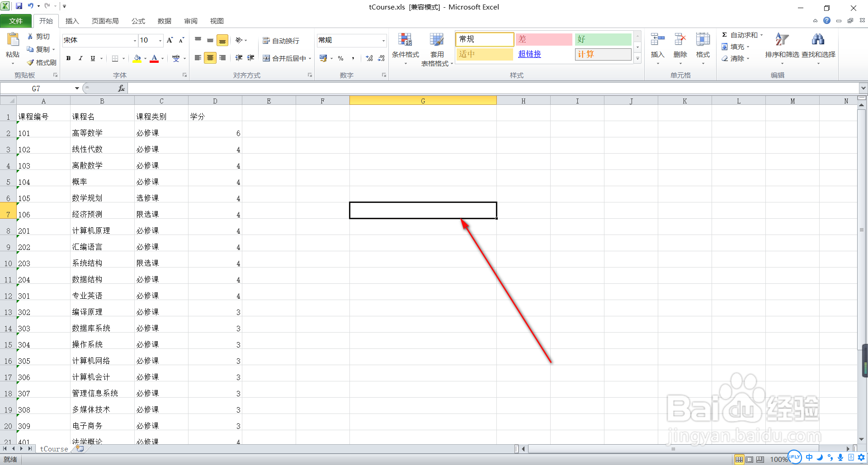Viewport: 868px width, 465px height.
Task: Click the Paste icon in clipboard group
Action: pos(13,40)
